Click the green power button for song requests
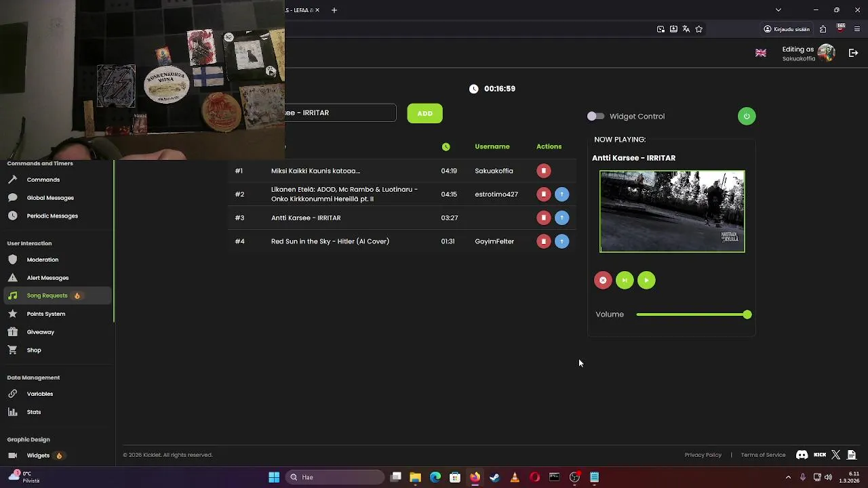The height and width of the screenshot is (488, 868). click(x=747, y=116)
